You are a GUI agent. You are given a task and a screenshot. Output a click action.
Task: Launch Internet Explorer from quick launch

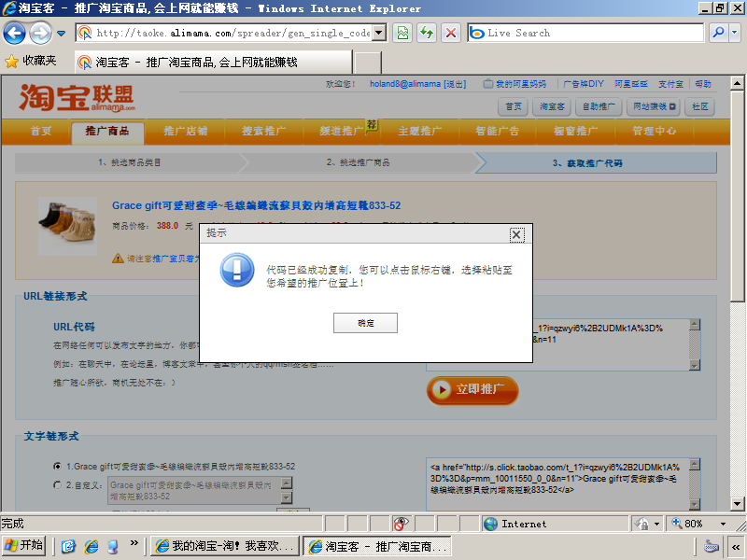click(x=91, y=546)
